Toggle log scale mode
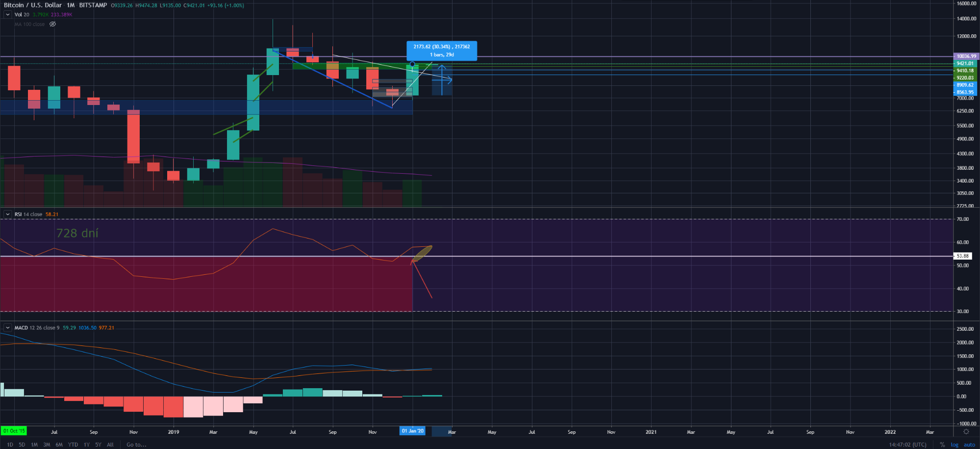The image size is (980, 449). [x=954, y=445]
